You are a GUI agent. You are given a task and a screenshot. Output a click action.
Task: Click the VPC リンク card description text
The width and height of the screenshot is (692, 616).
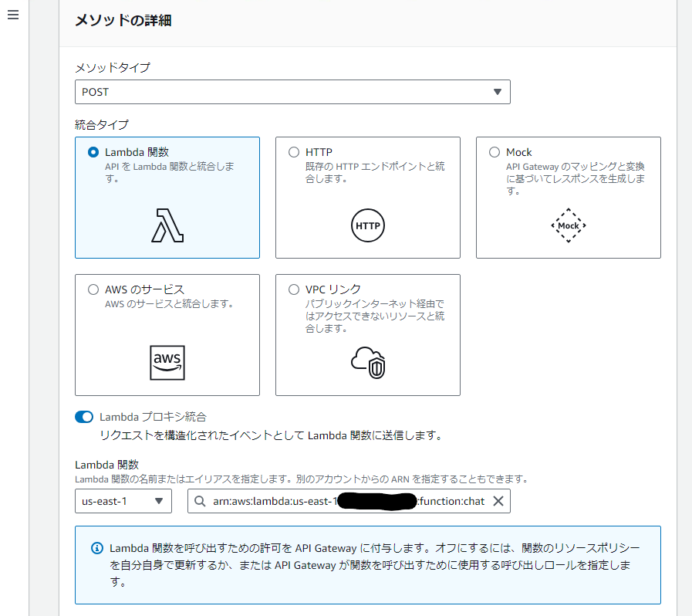click(375, 316)
